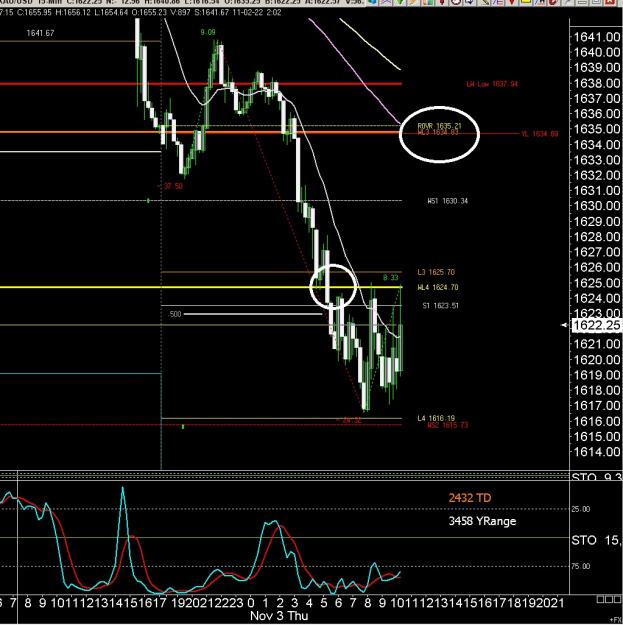Select the ROVR 1635.21 level label
623x625 pixels.
coord(439,126)
